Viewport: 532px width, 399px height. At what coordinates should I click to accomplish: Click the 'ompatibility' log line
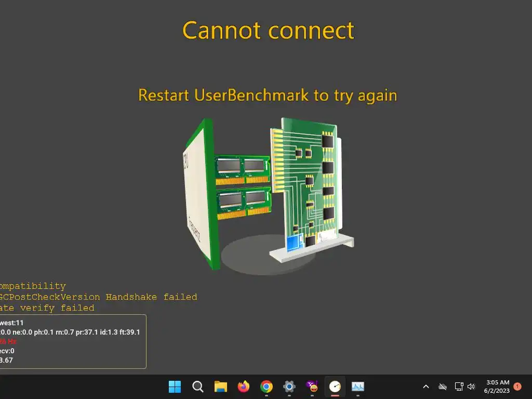coord(33,286)
